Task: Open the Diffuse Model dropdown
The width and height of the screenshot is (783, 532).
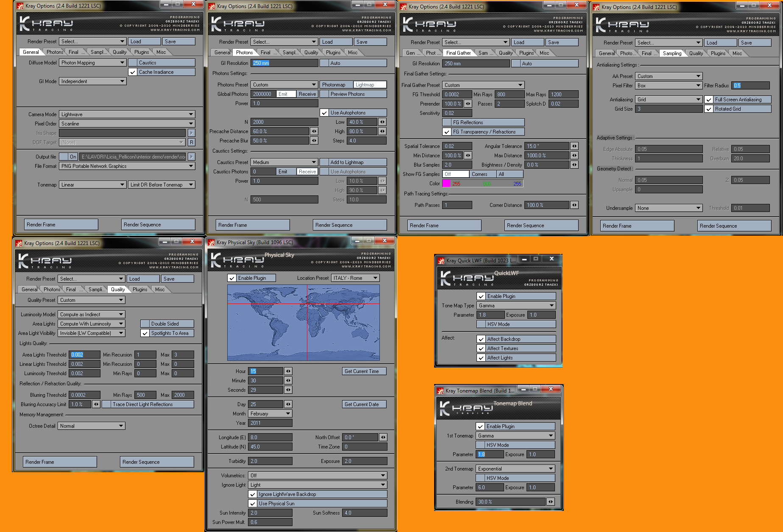Action: (92, 63)
